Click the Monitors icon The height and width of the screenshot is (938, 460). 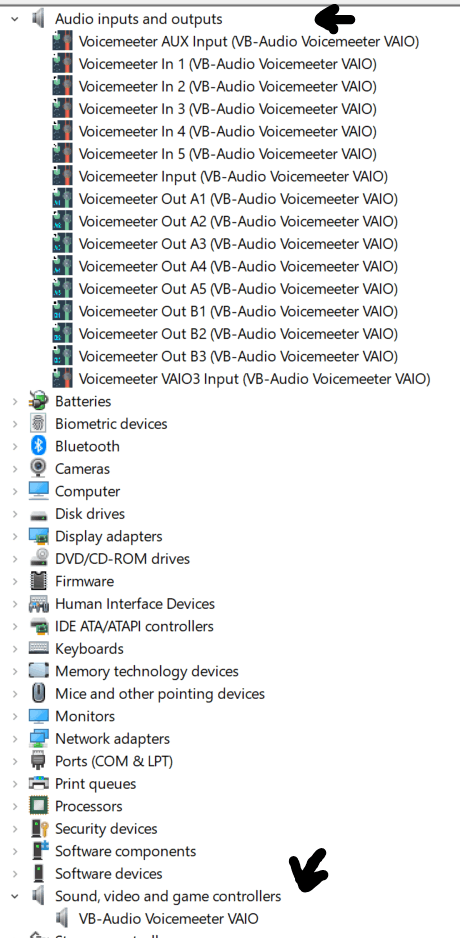[38, 716]
